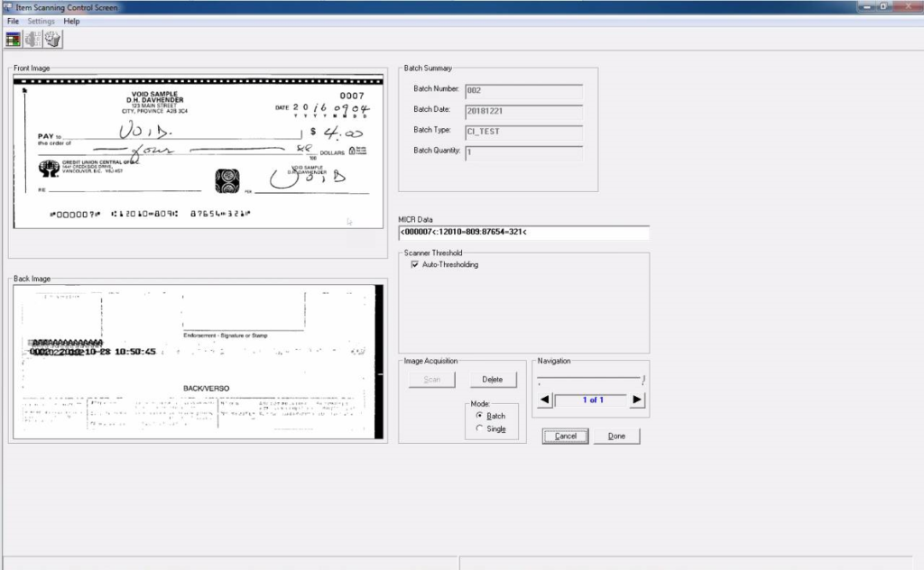Viewport: 924px width, 570px height.
Task: Open the Help menu
Action: click(x=71, y=22)
